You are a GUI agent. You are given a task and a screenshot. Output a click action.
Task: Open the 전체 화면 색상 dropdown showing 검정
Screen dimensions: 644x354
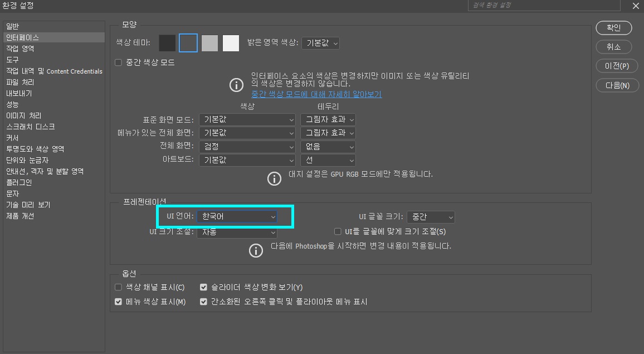[247, 146]
